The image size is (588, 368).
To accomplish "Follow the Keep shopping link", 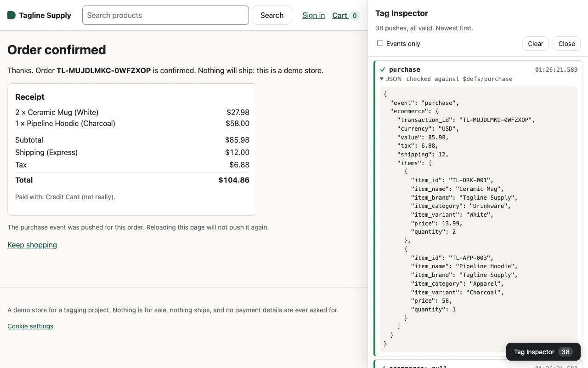I will click(32, 245).
